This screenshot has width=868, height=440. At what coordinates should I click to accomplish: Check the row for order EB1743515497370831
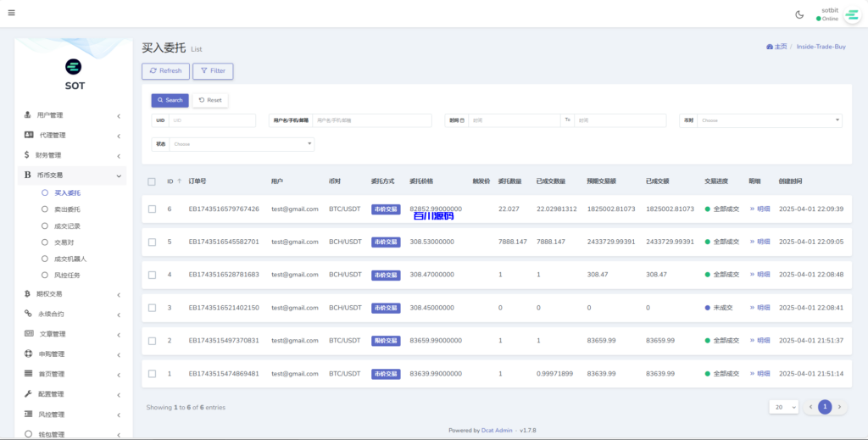[152, 341]
